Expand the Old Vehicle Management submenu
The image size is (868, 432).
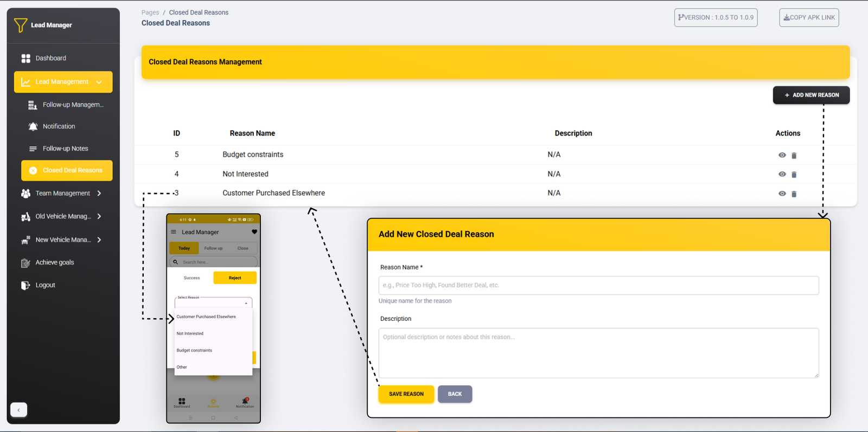(x=99, y=216)
